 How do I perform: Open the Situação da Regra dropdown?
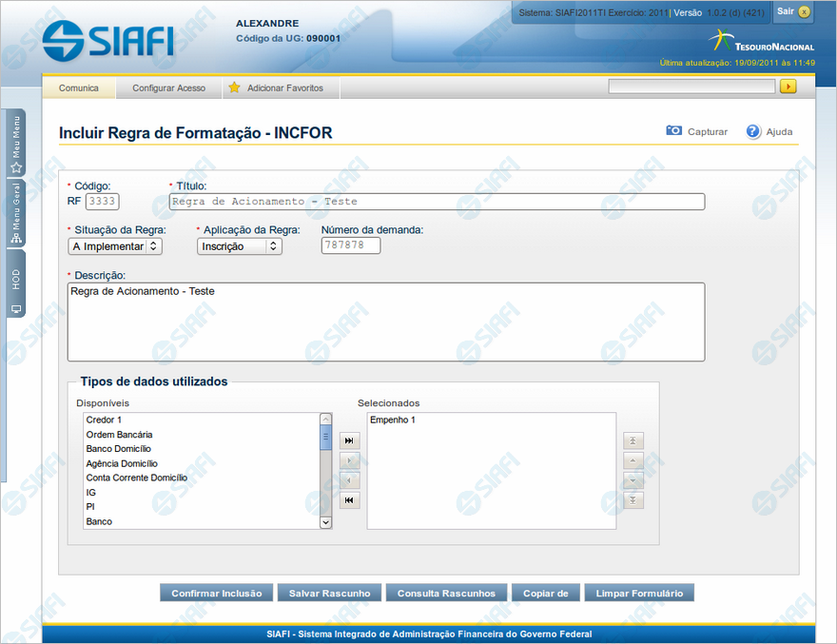click(115, 246)
